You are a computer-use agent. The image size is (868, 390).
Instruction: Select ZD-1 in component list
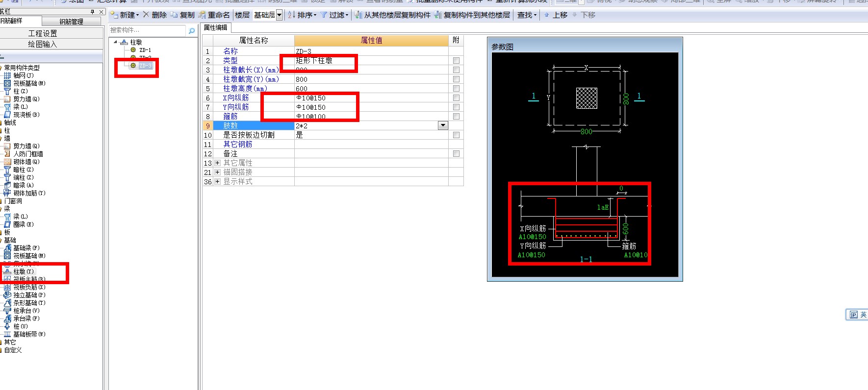[145, 50]
